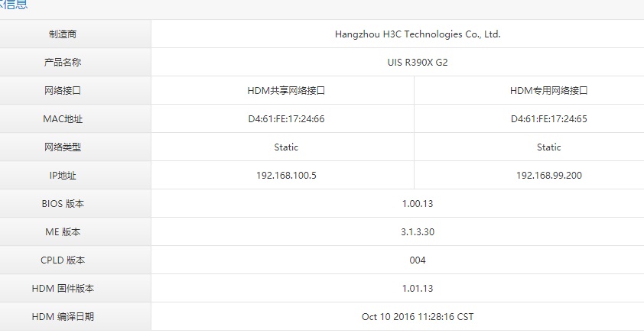
Task: Click the 信息 section heading
Action: (14, 5)
